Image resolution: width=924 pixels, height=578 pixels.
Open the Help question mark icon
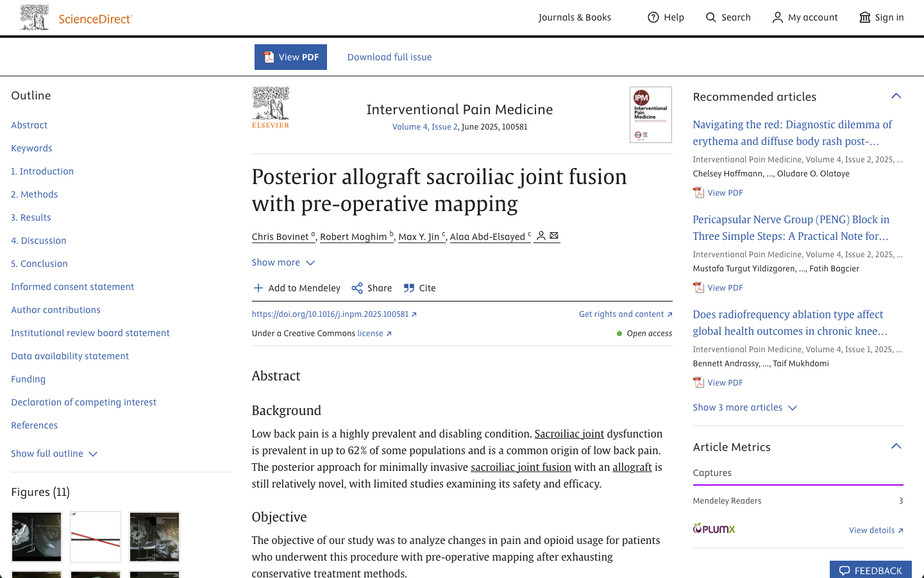(653, 17)
